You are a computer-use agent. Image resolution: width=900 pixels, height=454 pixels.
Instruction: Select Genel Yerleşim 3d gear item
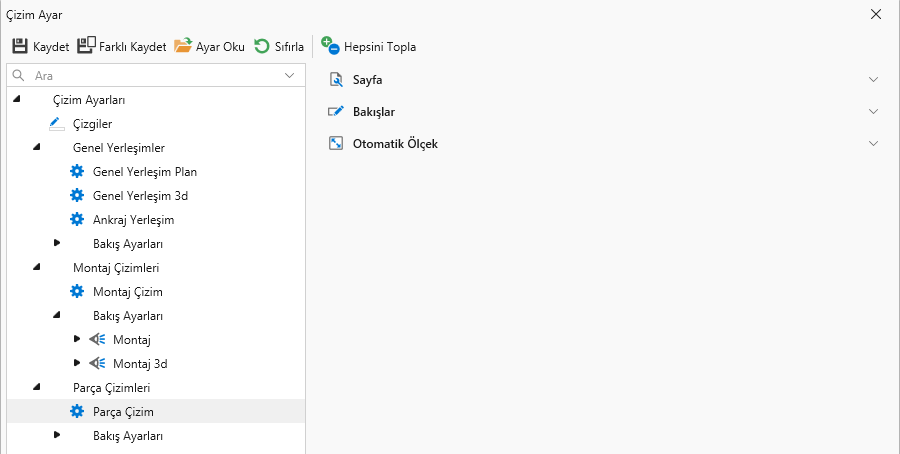pos(77,196)
